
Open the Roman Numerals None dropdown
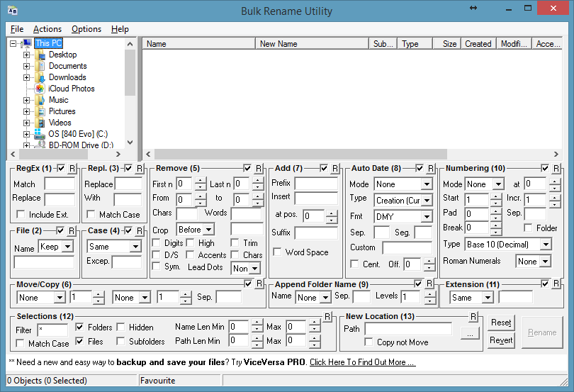(x=546, y=262)
